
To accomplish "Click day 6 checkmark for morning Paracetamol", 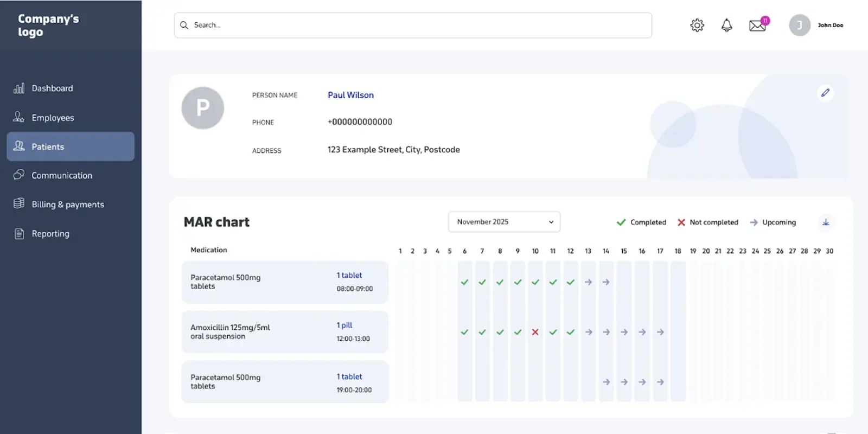I will tap(464, 282).
